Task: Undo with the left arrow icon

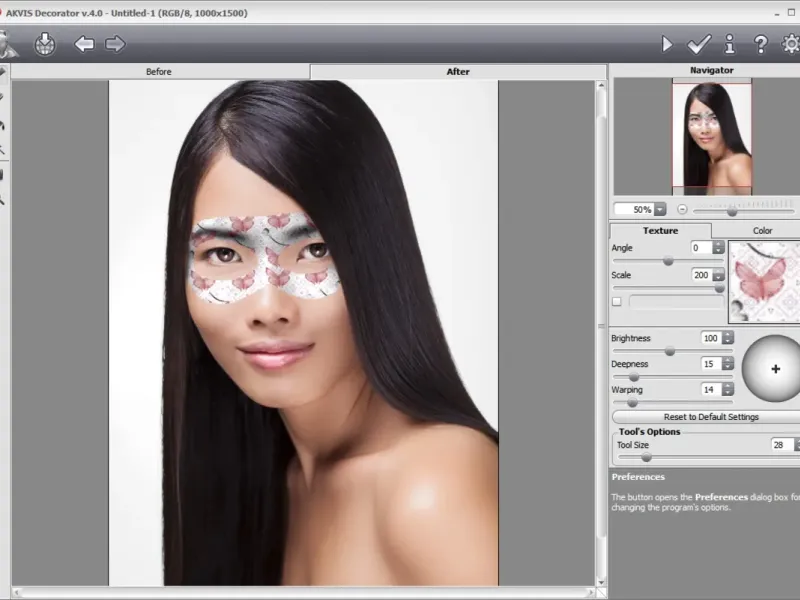Action: tap(84, 44)
